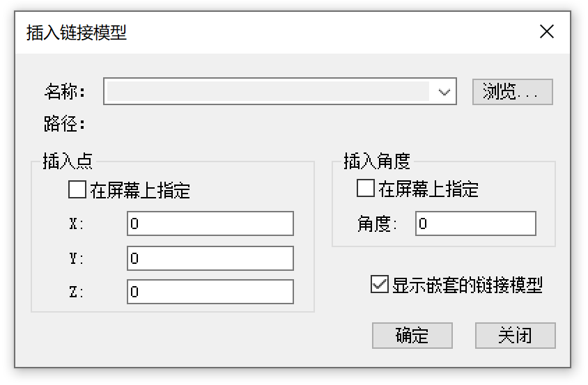Focus the Y coordinate input field
Viewport: 588px width, 385px height.
pyautogui.click(x=210, y=258)
